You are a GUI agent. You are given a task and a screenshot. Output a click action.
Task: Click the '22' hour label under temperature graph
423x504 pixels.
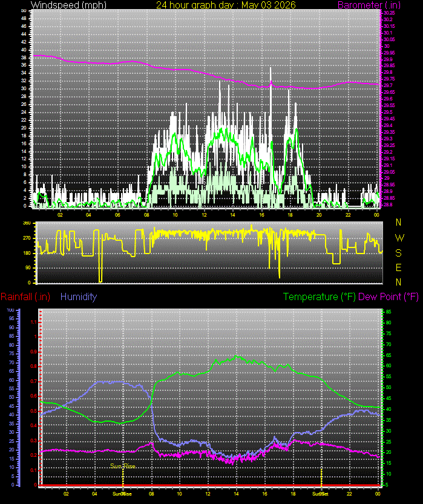pyautogui.click(x=349, y=494)
